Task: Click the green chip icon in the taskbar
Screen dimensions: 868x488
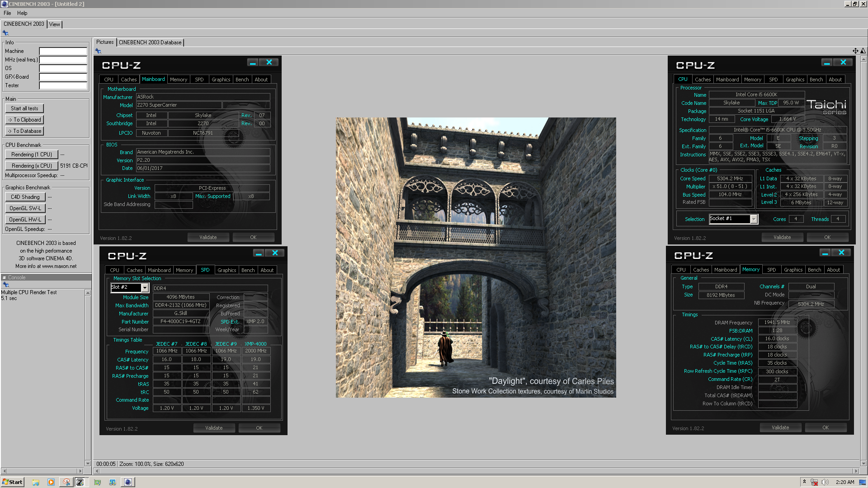Action: coord(97,482)
